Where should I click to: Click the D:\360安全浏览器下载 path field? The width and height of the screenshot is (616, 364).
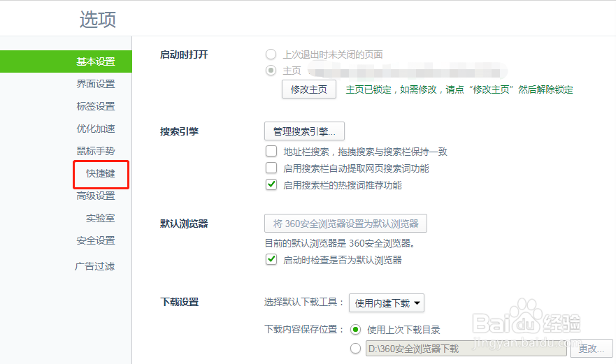pyautogui.click(x=466, y=349)
